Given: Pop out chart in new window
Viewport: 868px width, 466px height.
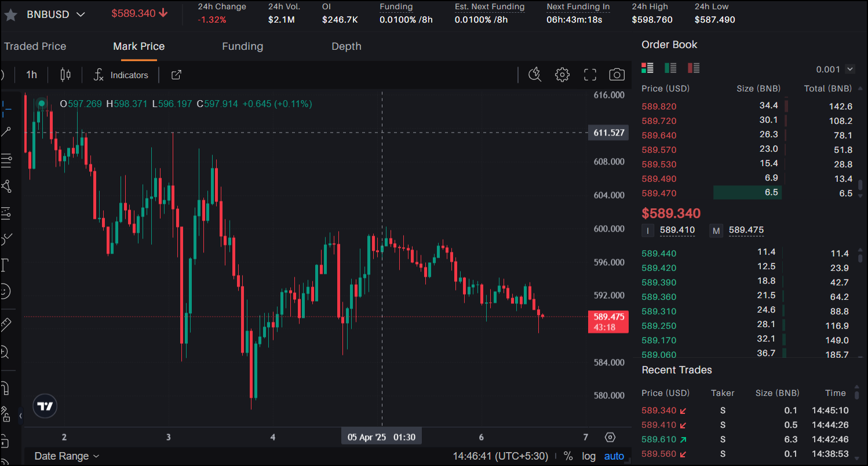Looking at the screenshot, I should tap(177, 75).
